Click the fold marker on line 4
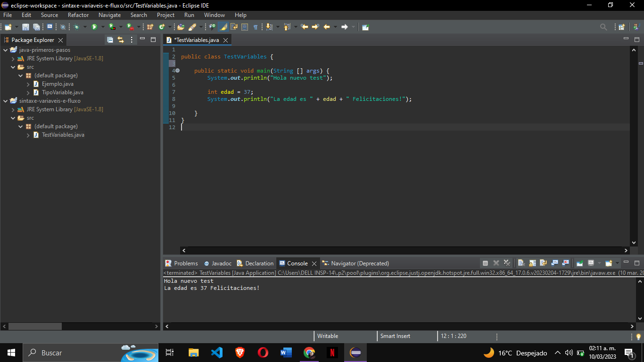 pyautogui.click(x=178, y=71)
